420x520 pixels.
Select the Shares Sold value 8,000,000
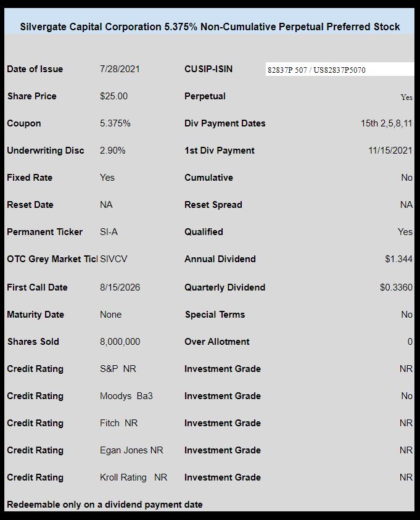tap(120, 342)
